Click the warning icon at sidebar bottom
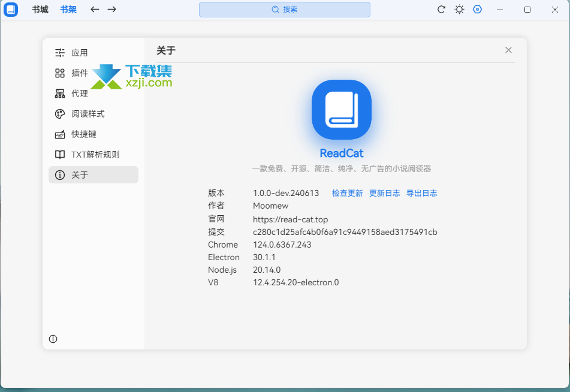570x392 pixels. pyautogui.click(x=53, y=339)
